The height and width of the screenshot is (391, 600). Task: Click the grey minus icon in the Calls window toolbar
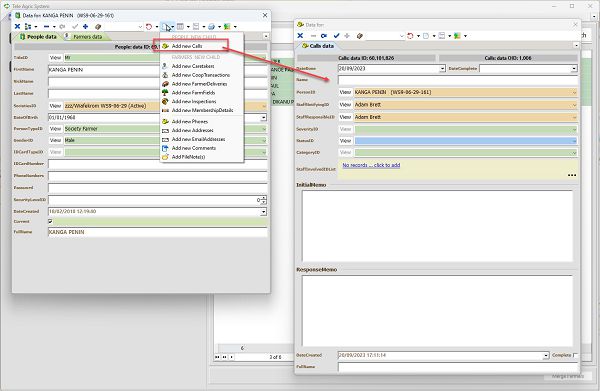coord(313,36)
